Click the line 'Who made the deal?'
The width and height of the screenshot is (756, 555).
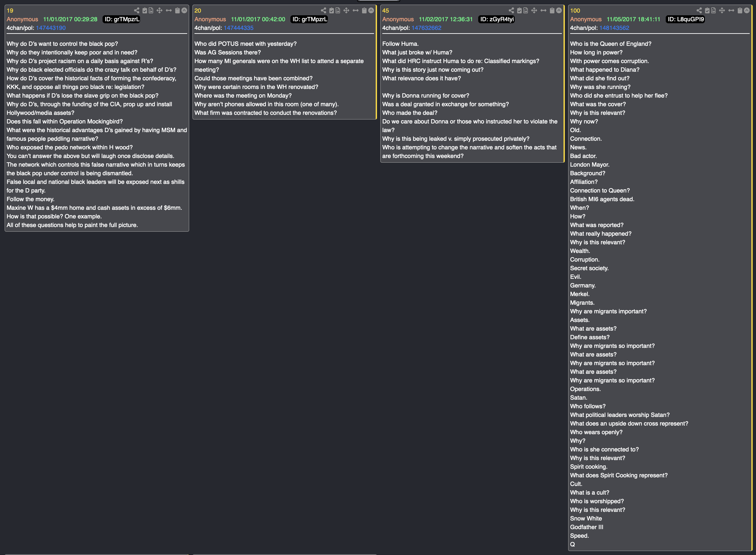pyautogui.click(x=410, y=113)
